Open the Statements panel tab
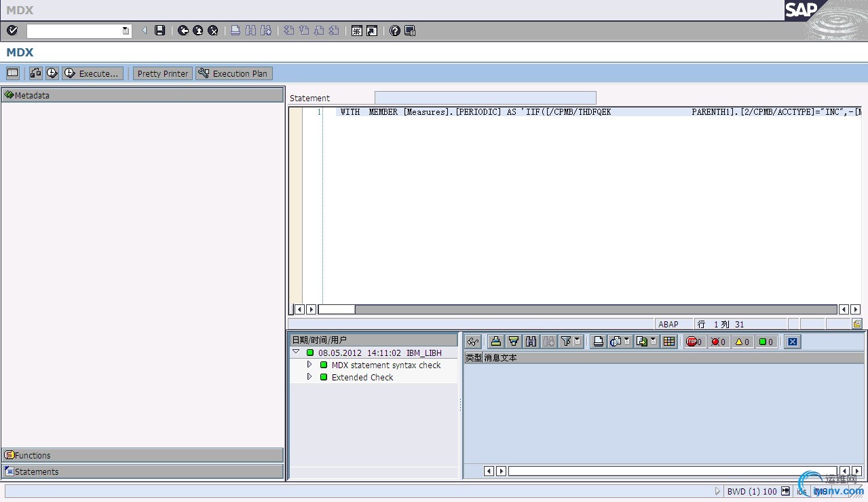Image resolution: width=868 pixels, height=502 pixels. (x=143, y=471)
